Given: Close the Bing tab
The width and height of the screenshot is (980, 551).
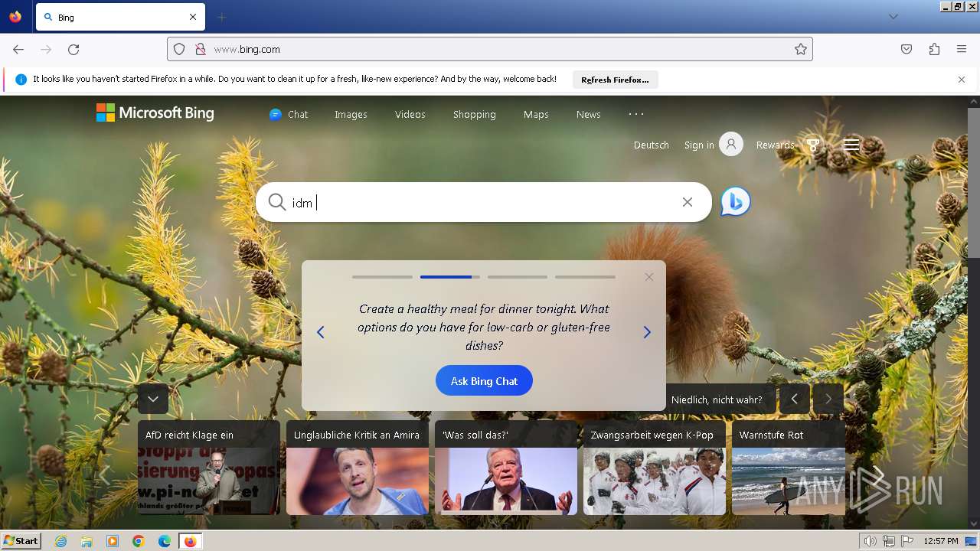Looking at the screenshot, I should coord(193,17).
